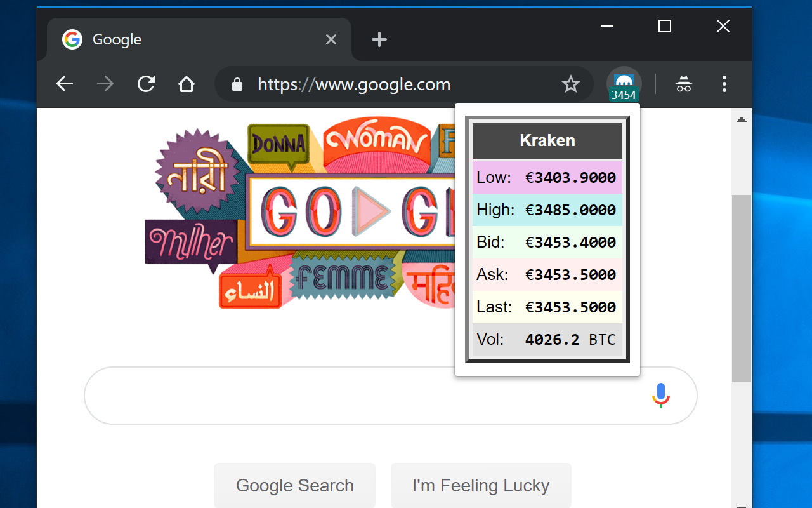
Task: Click the Kraken extension icon showing 3454
Action: pos(624,84)
